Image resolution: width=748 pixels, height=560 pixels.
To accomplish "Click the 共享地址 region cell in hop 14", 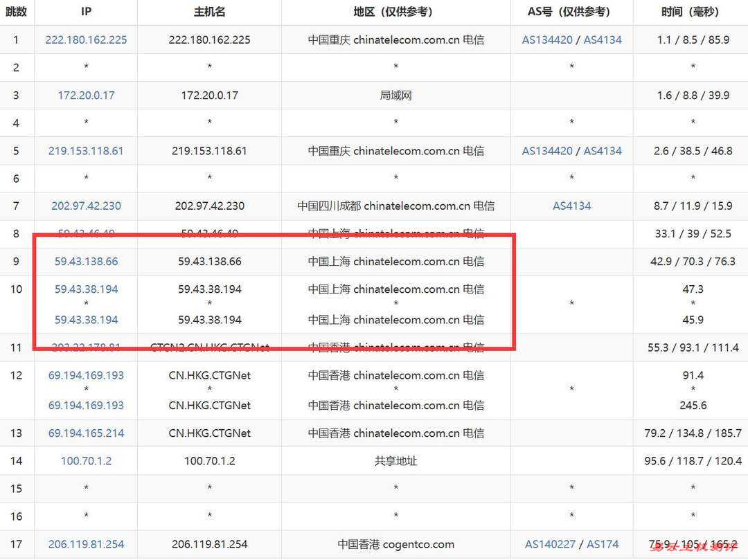I will point(395,461).
